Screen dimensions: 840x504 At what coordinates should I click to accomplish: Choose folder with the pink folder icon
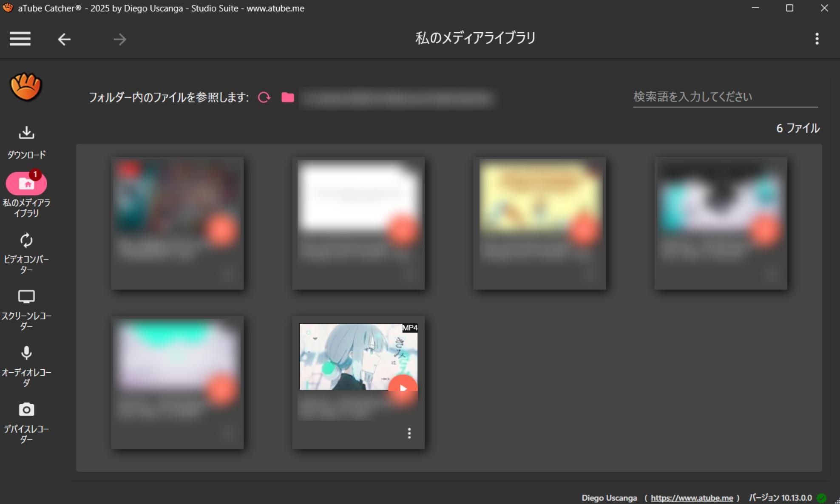coord(288,97)
